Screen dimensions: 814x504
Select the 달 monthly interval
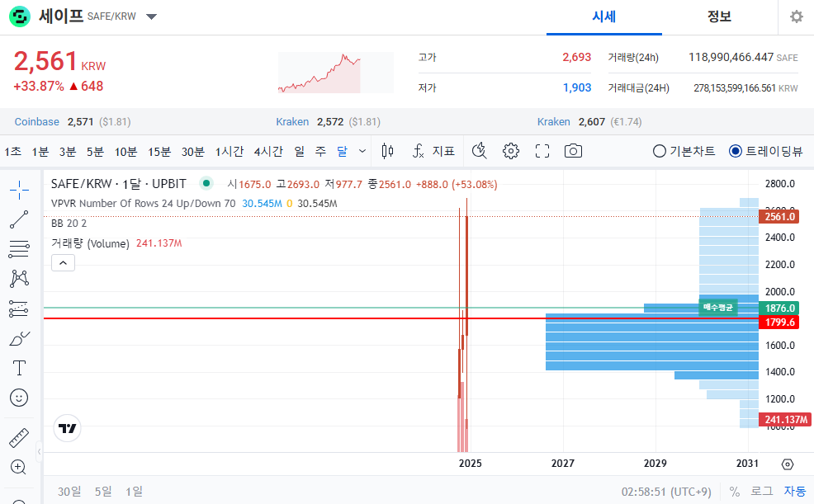pyautogui.click(x=342, y=152)
